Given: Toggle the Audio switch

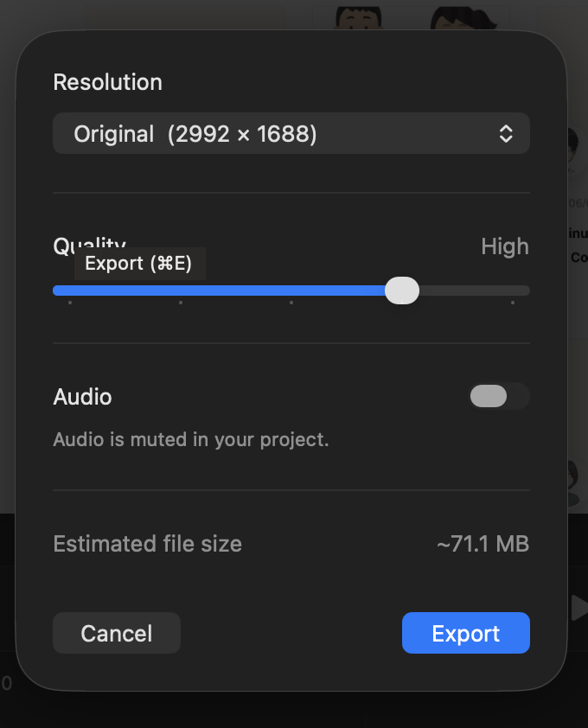Looking at the screenshot, I should [499, 397].
